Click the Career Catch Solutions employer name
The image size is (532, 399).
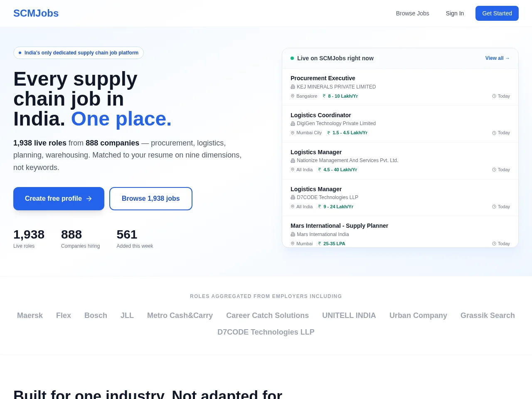[268, 315]
